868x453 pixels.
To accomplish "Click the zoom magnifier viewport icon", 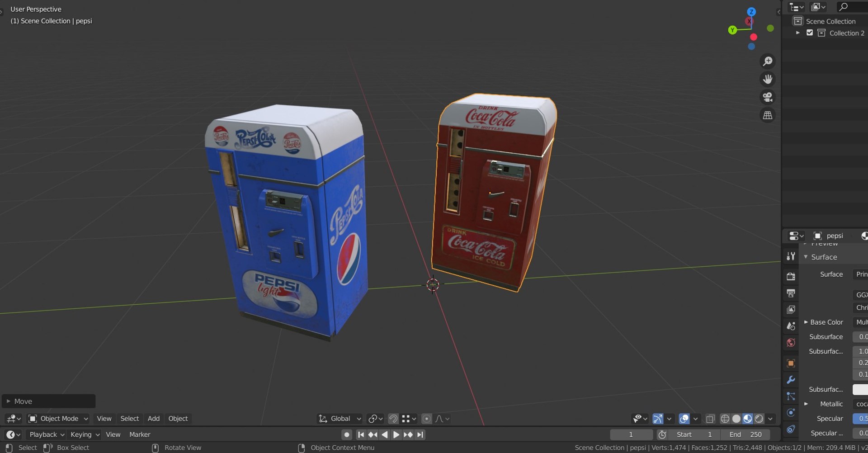I will pos(768,61).
